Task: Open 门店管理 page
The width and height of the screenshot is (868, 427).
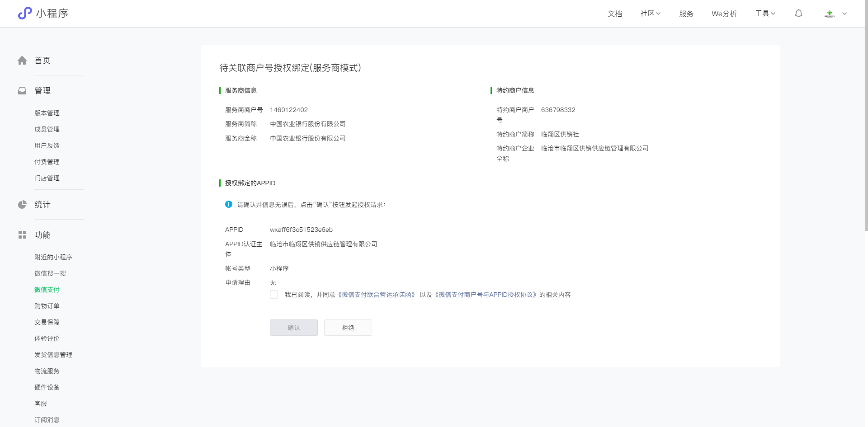Action: (47, 178)
